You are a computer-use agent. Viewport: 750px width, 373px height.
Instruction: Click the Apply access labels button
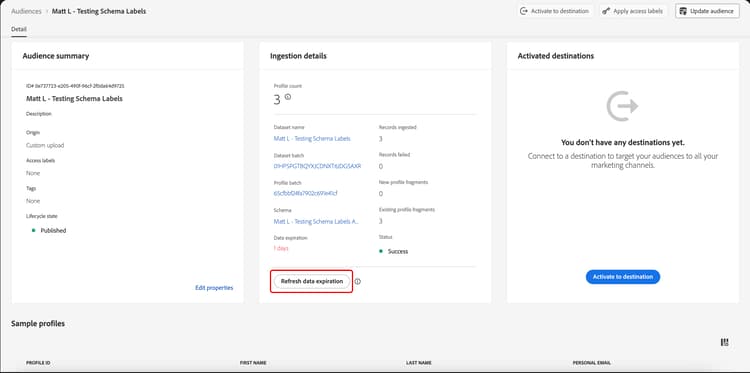coord(632,11)
